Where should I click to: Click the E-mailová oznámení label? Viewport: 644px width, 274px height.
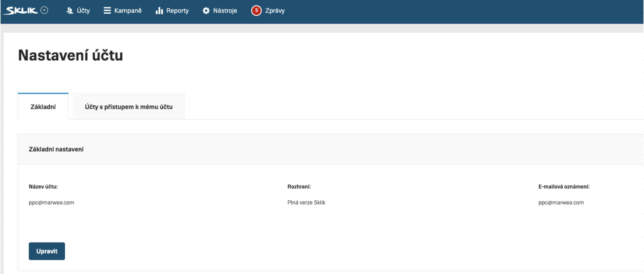click(564, 186)
